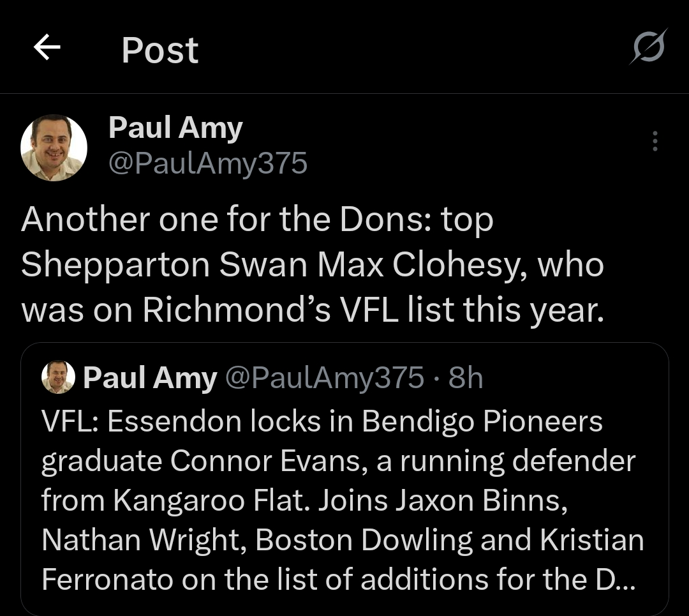Tap the main post text about Max Clohesy

(313, 264)
